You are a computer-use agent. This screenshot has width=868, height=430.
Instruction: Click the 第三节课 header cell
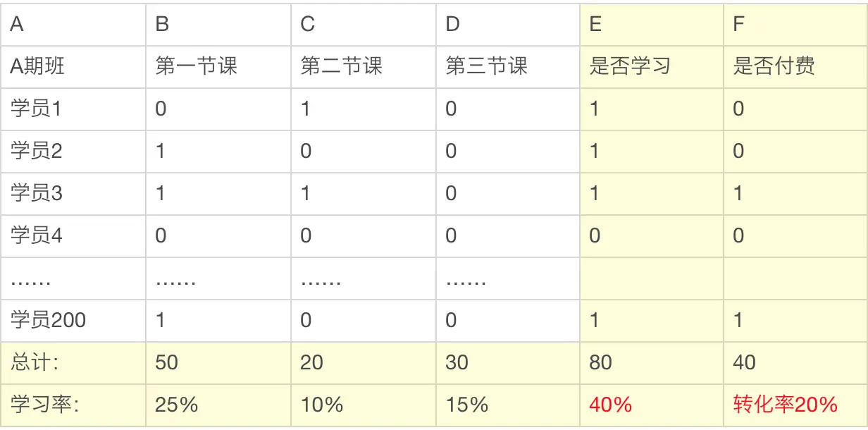pos(508,67)
